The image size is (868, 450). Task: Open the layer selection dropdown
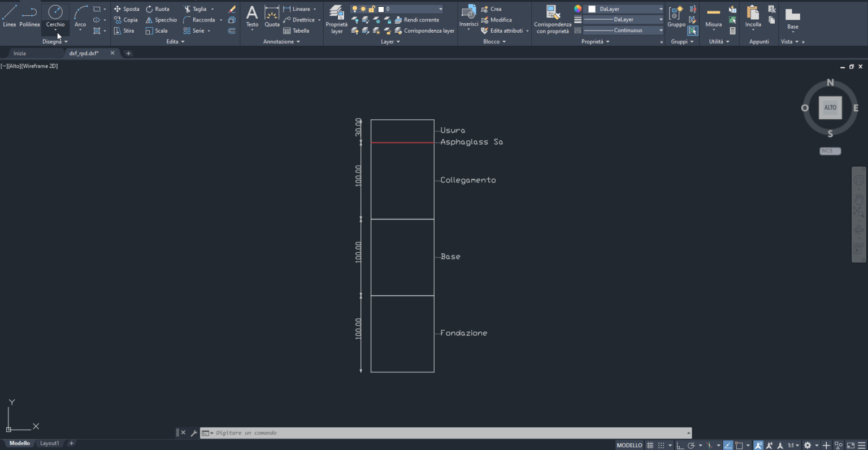coord(414,9)
